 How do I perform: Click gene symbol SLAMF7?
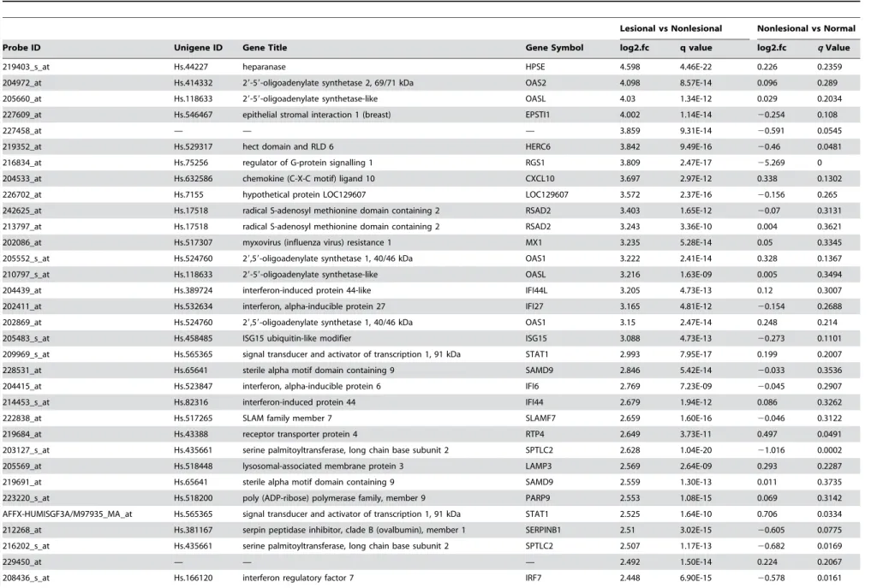pyautogui.click(x=540, y=419)
